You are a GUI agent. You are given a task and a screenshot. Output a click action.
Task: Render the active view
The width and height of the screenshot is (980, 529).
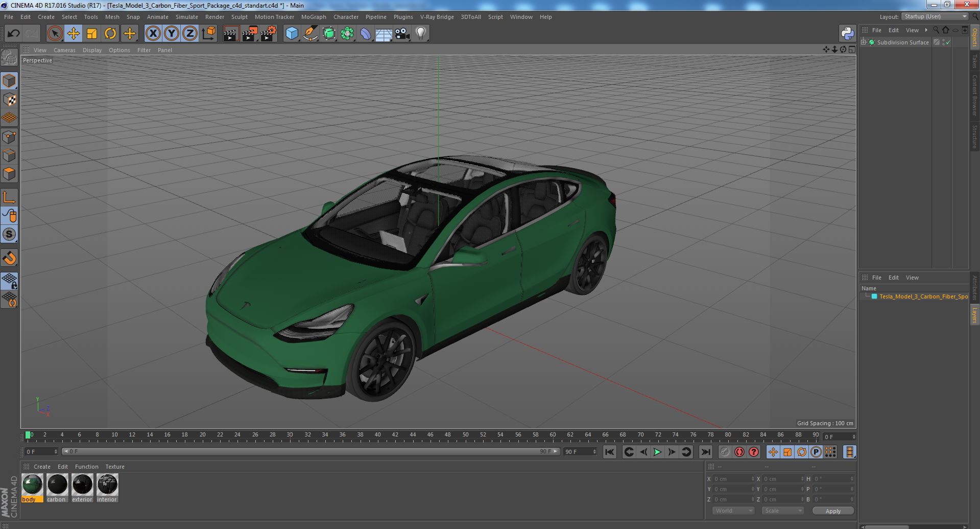pos(231,34)
